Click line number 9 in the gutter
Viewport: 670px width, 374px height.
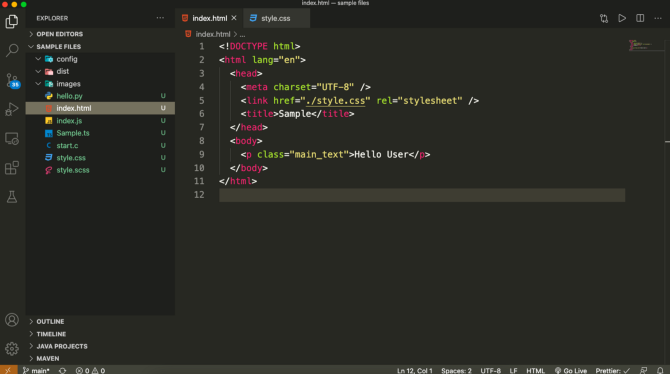pos(202,154)
